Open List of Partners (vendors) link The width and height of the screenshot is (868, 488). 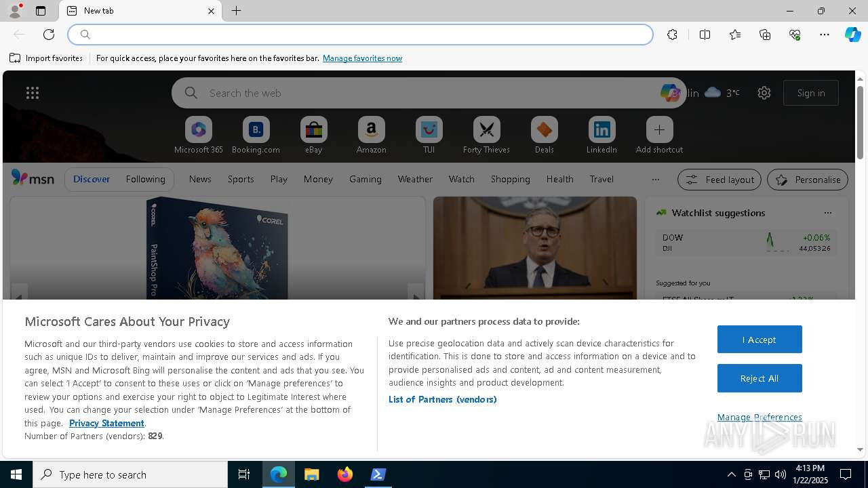pyautogui.click(x=442, y=399)
